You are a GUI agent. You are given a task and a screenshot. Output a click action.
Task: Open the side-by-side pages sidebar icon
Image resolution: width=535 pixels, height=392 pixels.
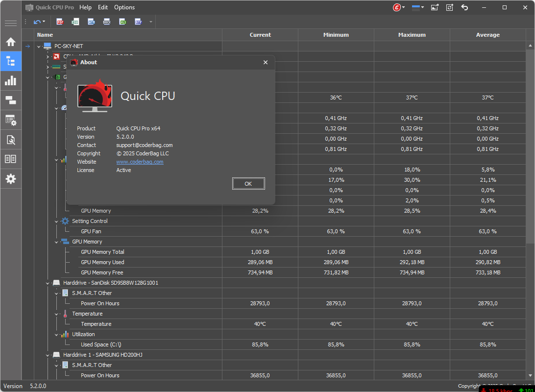pyautogui.click(x=11, y=159)
